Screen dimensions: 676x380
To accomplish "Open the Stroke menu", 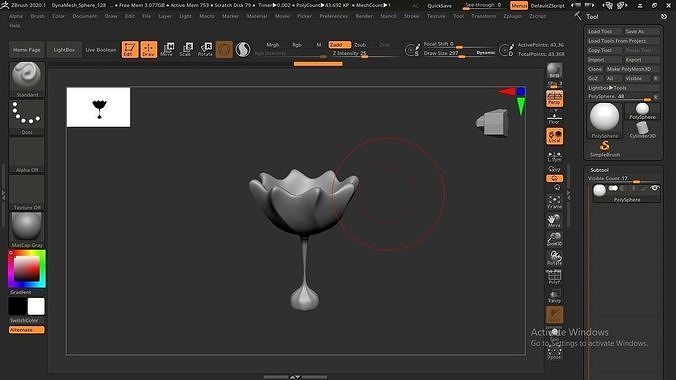I will (x=411, y=16).
